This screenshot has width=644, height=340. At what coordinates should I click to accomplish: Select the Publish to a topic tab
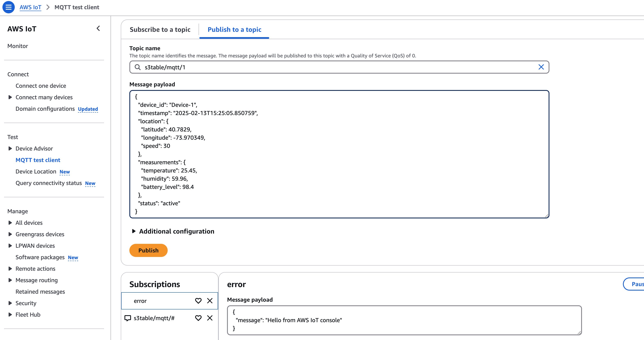click(x=234, y=30)
